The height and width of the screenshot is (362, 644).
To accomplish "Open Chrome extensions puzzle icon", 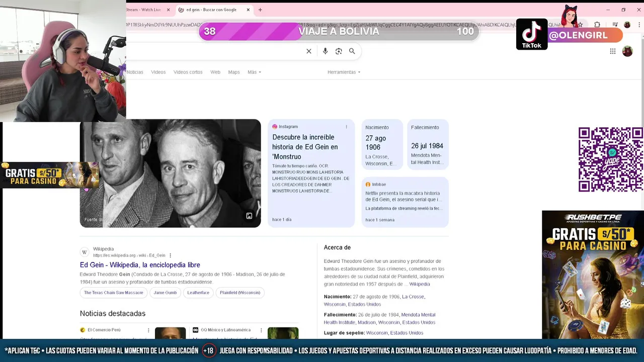I will click(x=597, y=25).
